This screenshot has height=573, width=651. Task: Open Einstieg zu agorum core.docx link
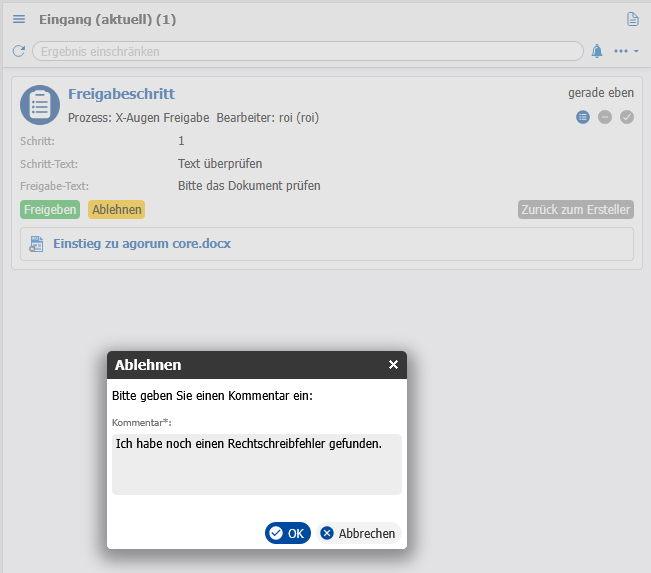(142, 244)
